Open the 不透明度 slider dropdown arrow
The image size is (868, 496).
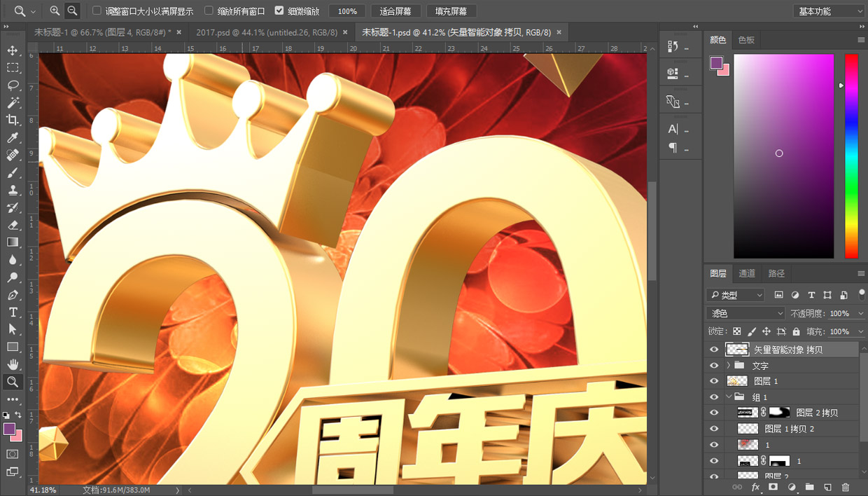pyautogui.click(x=861, y=314)
